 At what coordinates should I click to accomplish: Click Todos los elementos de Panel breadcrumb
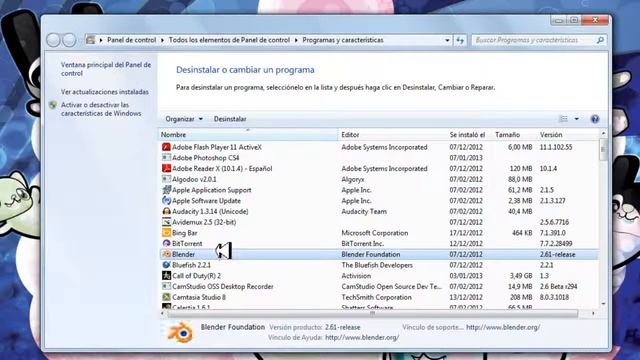click(x=229, y=40)
